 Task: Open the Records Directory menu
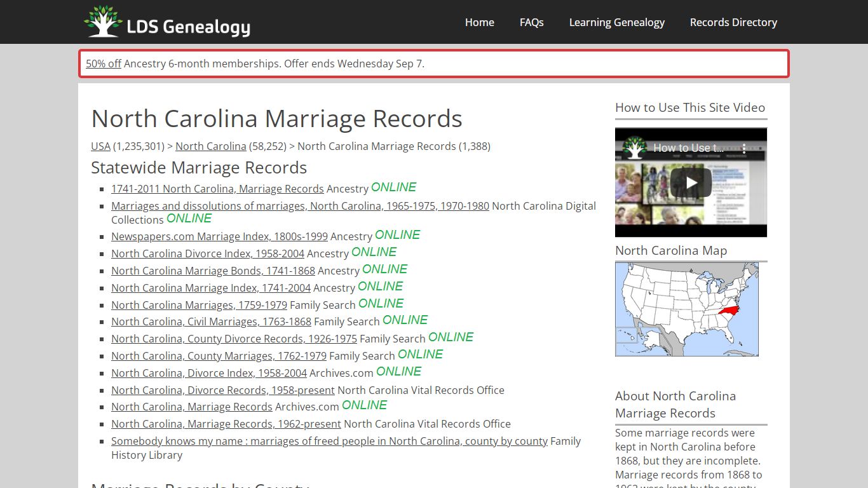[x=733, y=22]
